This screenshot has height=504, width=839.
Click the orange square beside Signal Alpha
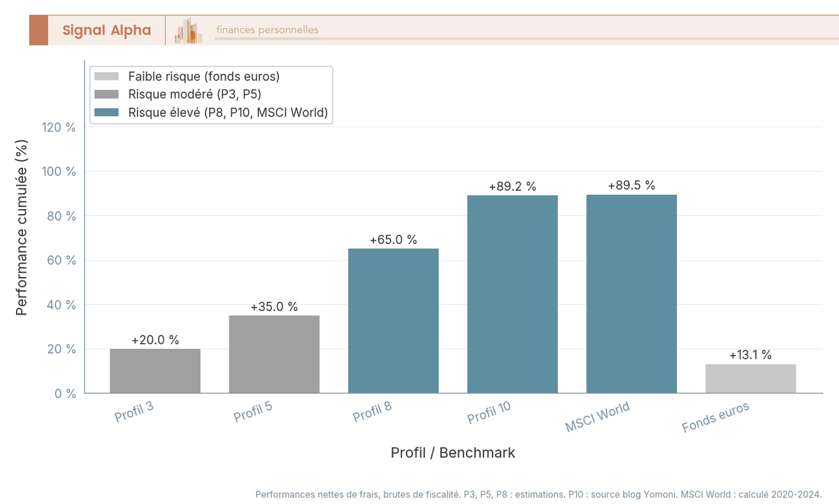tap(38, 30)
